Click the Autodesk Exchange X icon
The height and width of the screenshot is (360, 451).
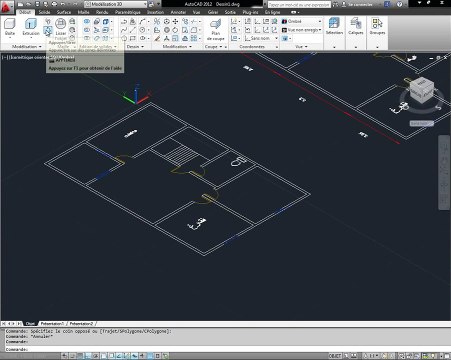[x=387, y=4]
